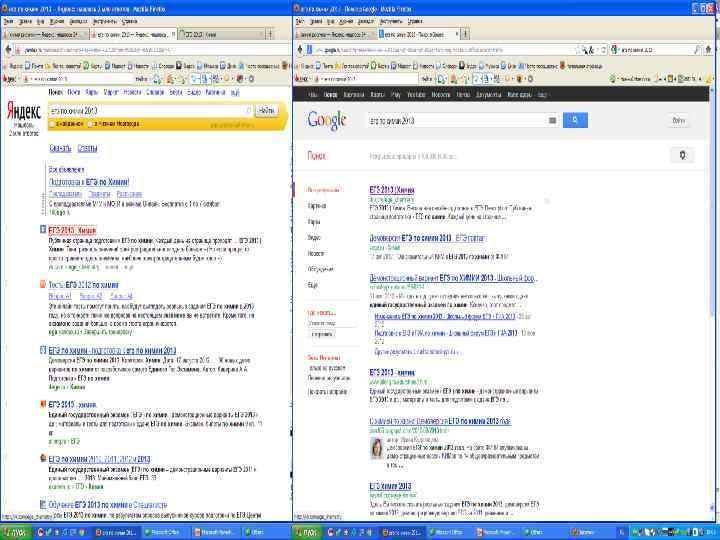The height and width of the screenshot is (540, 720).
Task: Go back in the right Google Firefox window
Action: tap(300, 49)
